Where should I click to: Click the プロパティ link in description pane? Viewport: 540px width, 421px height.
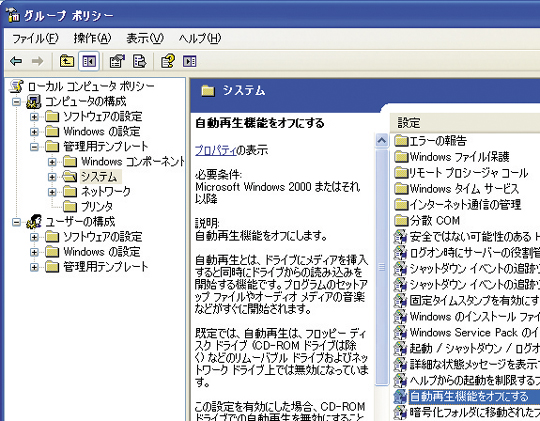[x=216, y=150]
